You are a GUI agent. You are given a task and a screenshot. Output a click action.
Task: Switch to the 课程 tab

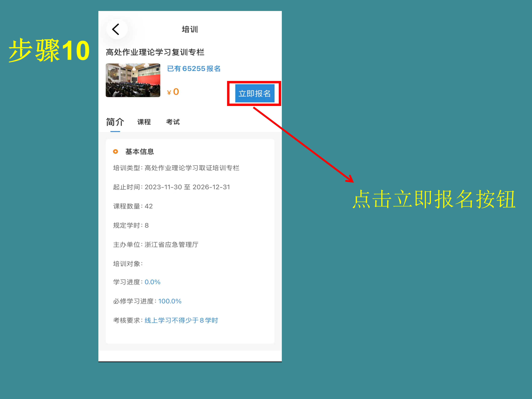pyautogui.click(x=144, y=122)
